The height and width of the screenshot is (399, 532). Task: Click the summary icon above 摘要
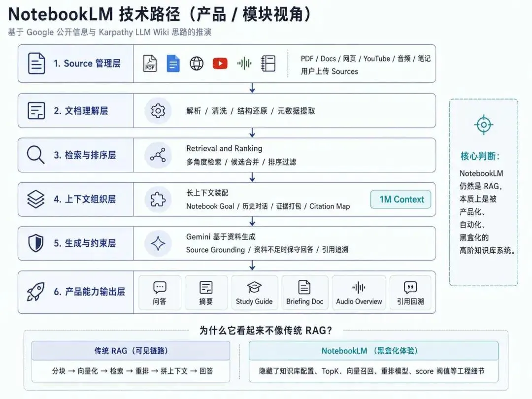coord(206,287)
